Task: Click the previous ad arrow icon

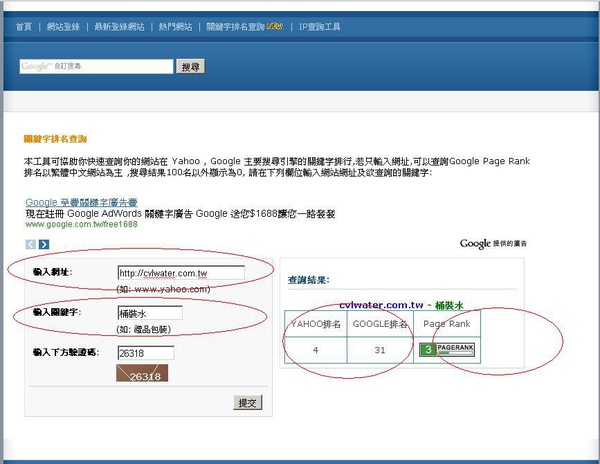Action: 31,244
